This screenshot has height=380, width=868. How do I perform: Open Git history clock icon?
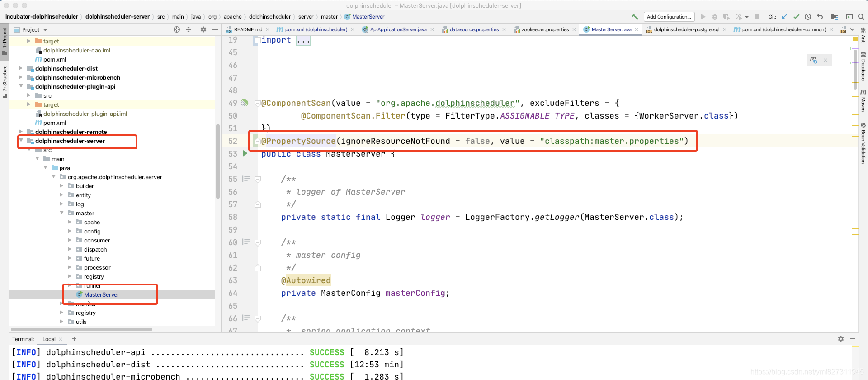808,17
